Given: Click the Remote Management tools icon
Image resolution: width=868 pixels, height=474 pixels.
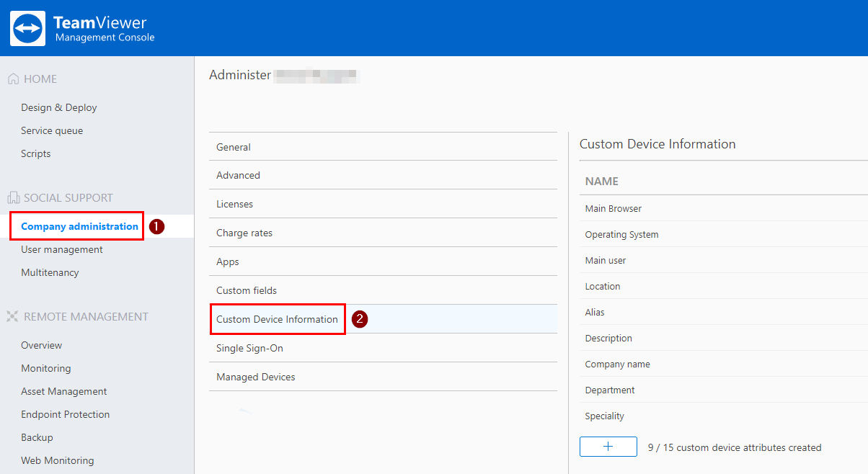Looking at the screenshot, I should point(13,316).
